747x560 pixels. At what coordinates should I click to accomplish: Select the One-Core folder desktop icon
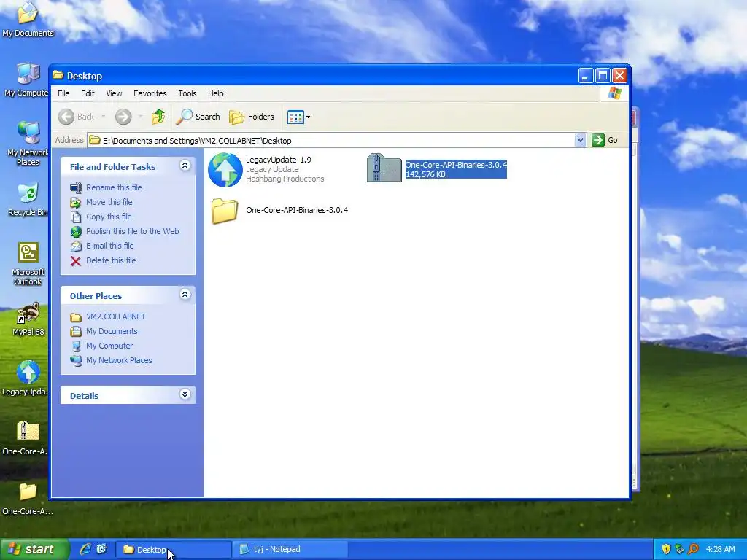pyautogui.click(x=27, y=498)
